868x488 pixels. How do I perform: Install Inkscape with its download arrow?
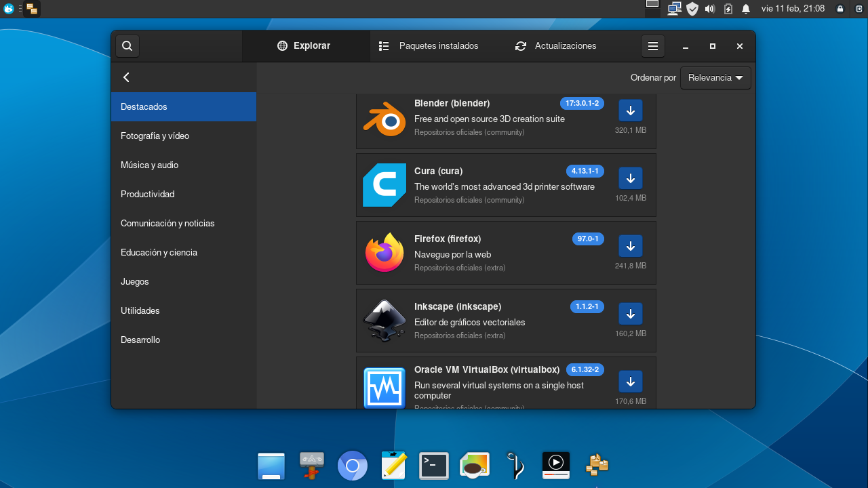631,314
